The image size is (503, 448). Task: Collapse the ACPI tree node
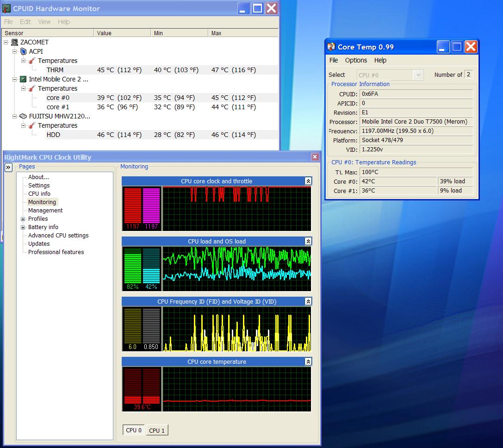pyautogui.click(x=14, y=51)
